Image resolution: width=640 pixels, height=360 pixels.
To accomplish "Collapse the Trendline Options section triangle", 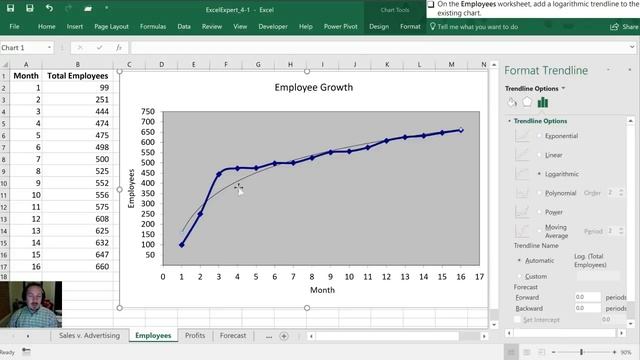I will pyautogui.click(x=509, y=121).
